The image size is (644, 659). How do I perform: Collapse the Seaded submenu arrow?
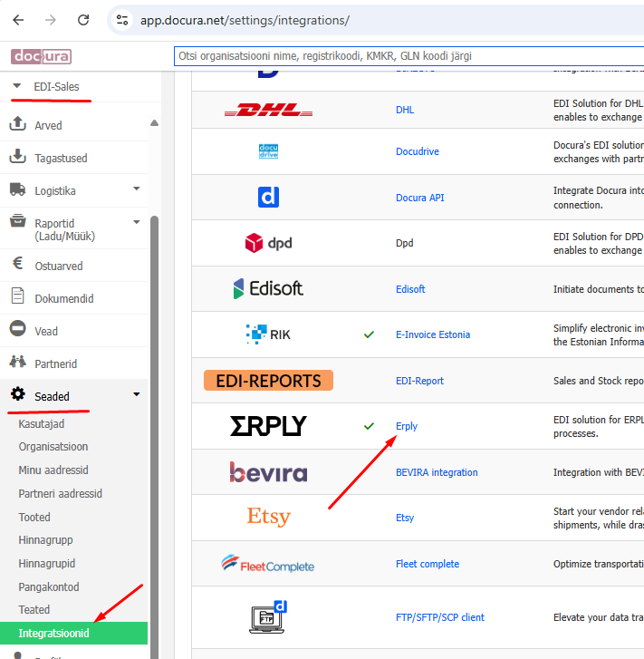136,394
